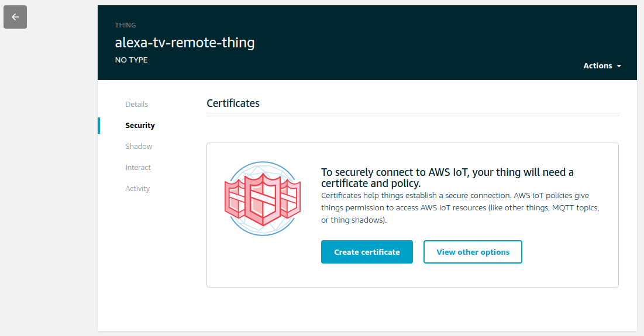
Task: Click the THING label in header
Action: [125, 25]
